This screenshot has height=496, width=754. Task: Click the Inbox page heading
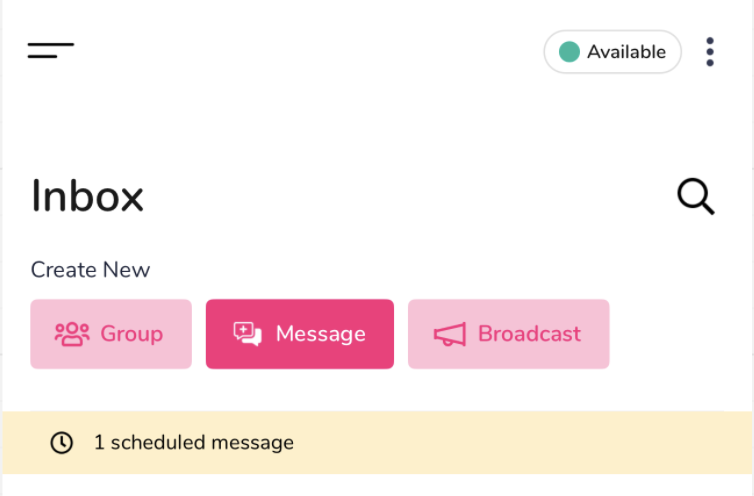(88, 196)
